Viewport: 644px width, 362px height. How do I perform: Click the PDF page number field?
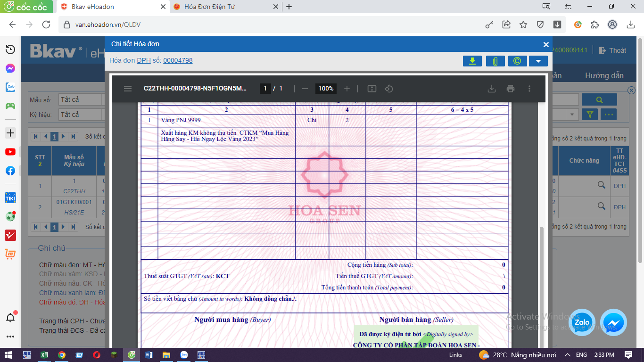click(265, 89)
